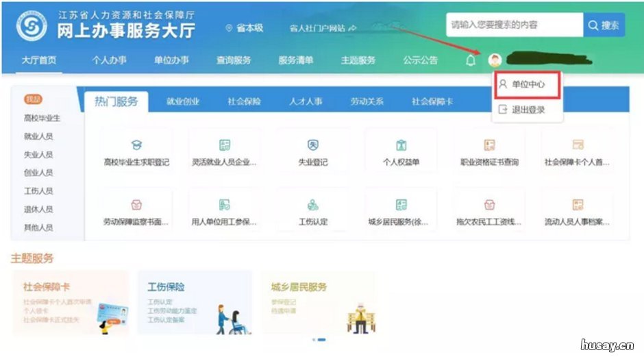Select 失业人员 in sidebar
Screen dimensions: 644x357
click(x=38, y=154)
